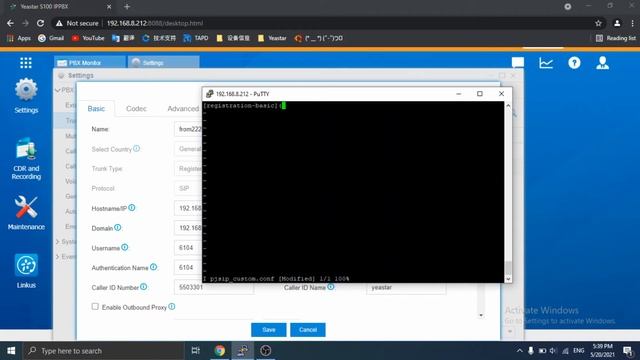Viewport: 640px width, 360px height.
Task: Open the help question mark icon
Action: [574, 63]
